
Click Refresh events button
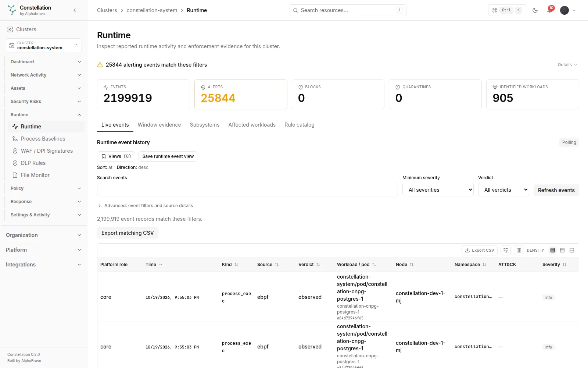pos(556,190)
